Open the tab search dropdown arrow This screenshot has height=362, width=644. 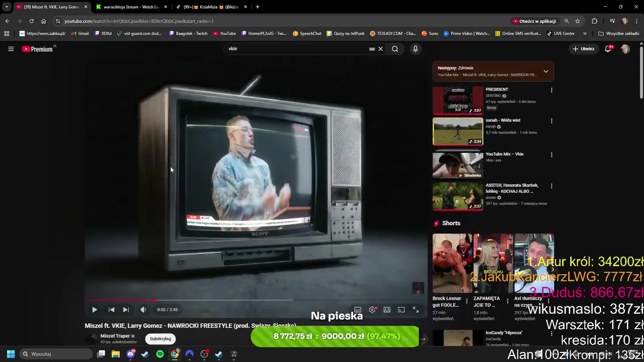point(6,7)
